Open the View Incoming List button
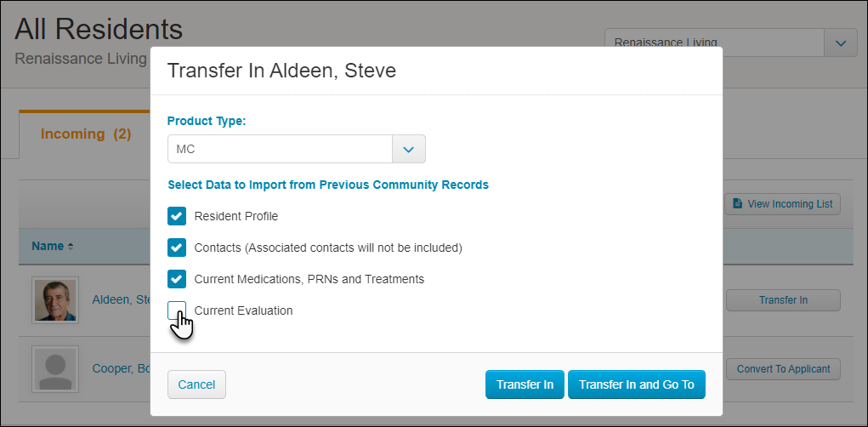This screenshot has height=427, width=868. point(782,204)
